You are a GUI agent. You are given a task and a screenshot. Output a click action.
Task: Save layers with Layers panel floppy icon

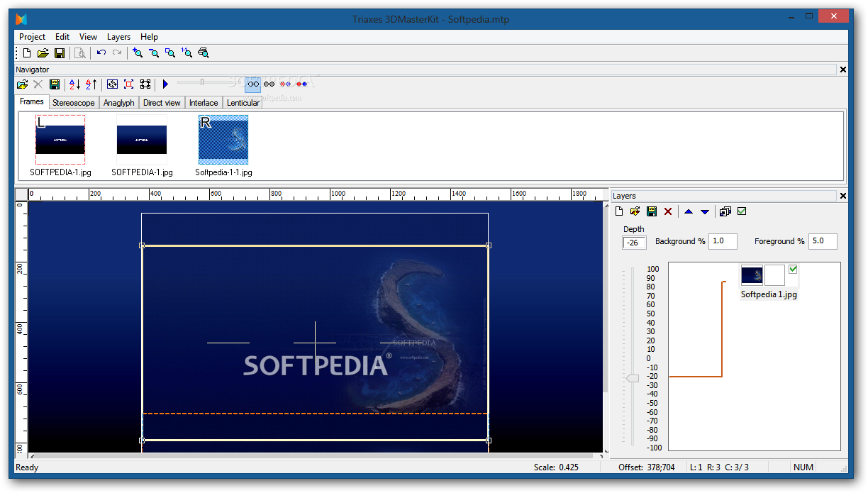(652, 211)
